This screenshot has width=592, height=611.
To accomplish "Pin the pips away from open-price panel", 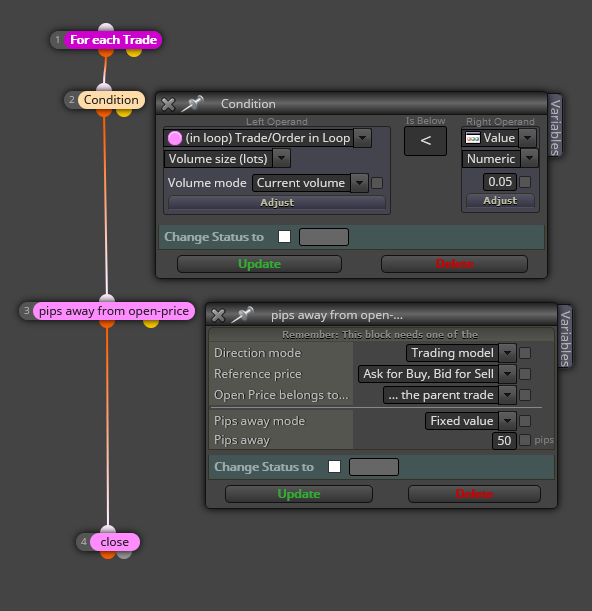I will pyautogui.click(x=242, y=314).
